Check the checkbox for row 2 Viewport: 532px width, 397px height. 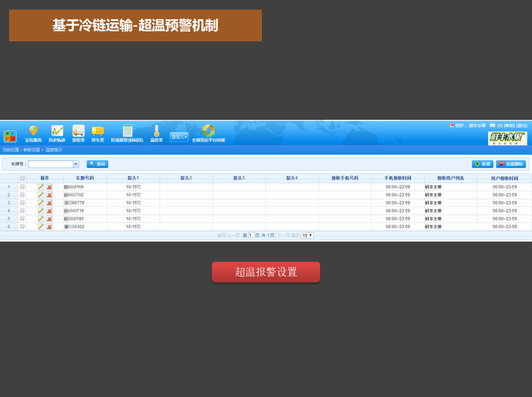(x=22, y=194)
